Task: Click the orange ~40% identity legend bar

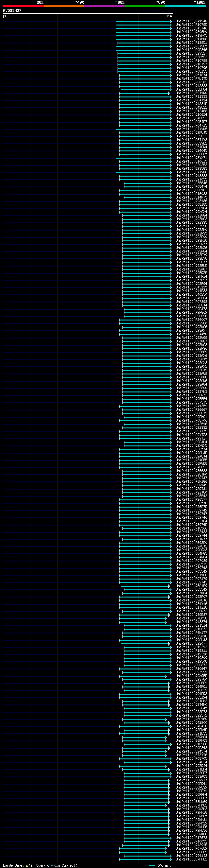Action: [x=64, y=6]
